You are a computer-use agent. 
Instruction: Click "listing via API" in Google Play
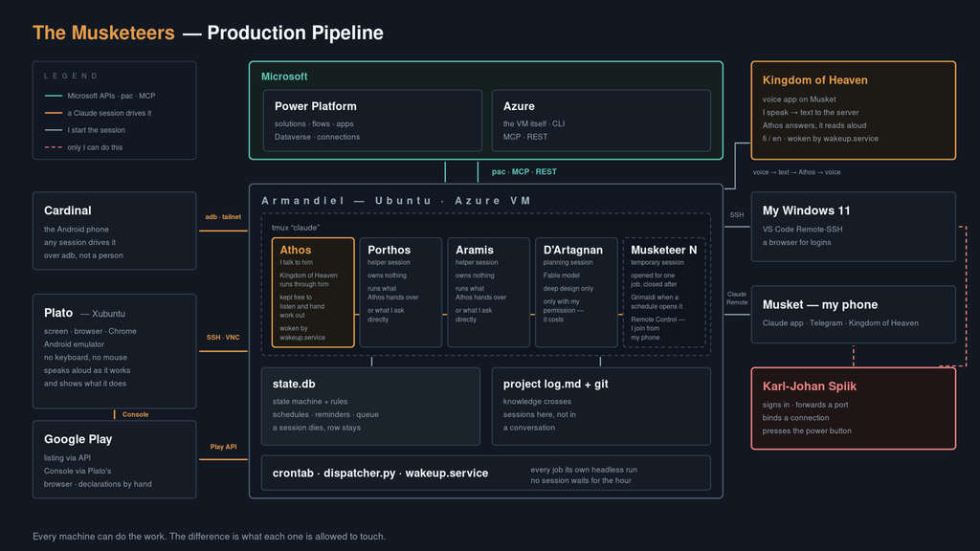[68, 458]
